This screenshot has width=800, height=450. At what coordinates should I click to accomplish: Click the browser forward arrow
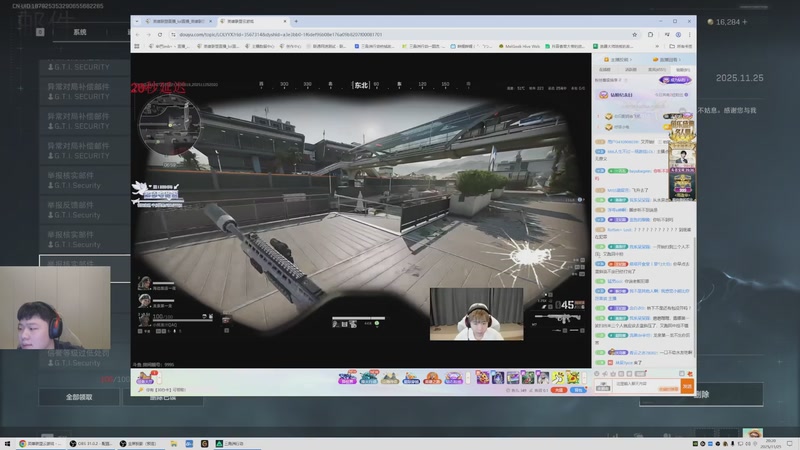pos(148,35)
